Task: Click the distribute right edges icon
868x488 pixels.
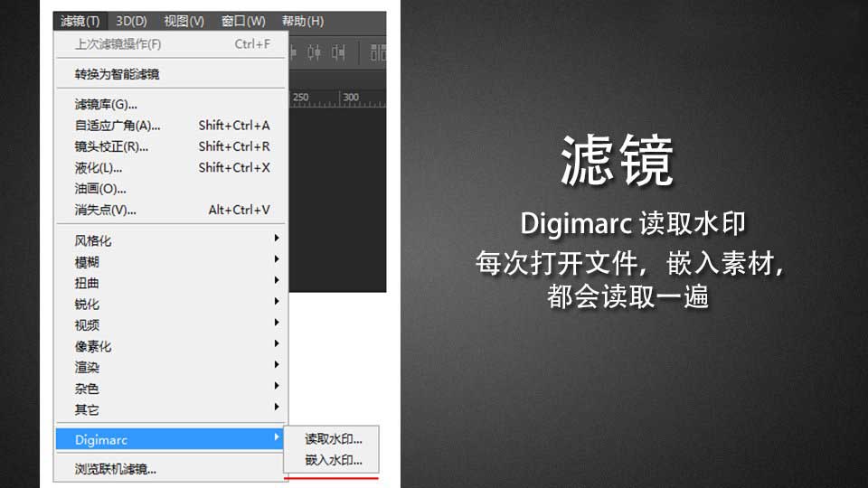Action: (338, 52)
